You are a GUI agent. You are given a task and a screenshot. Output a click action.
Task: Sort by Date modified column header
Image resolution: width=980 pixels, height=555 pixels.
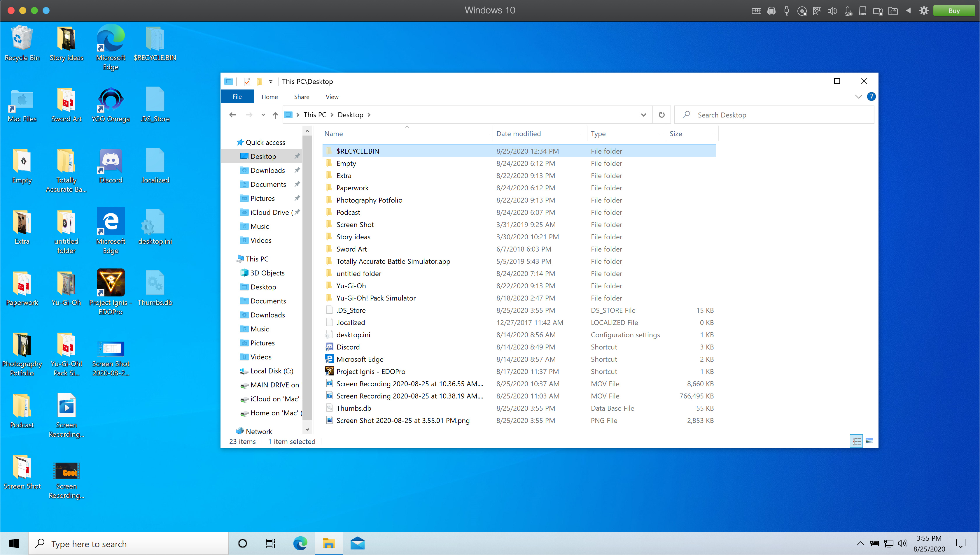(x=539, y=134)
